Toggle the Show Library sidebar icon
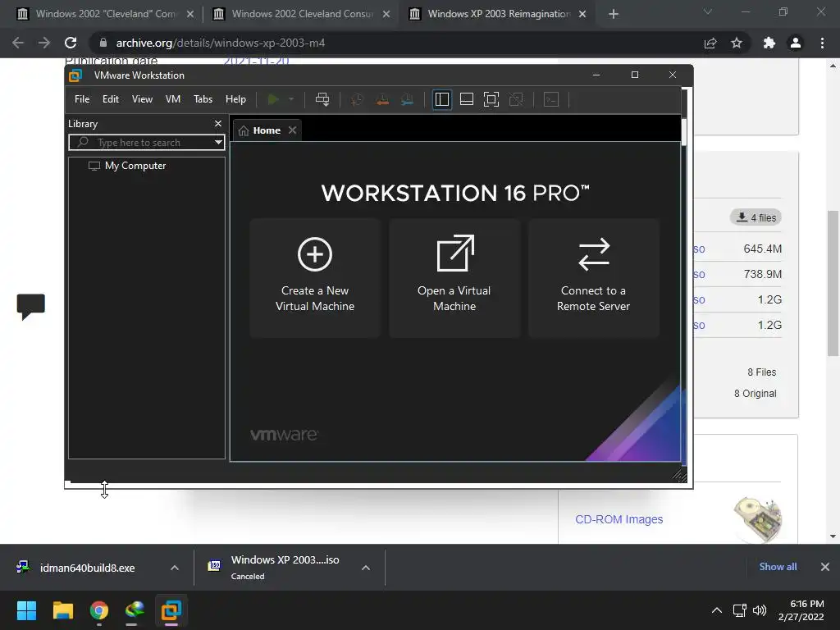This screenshot has width=840, height=630. coord(442,99)
